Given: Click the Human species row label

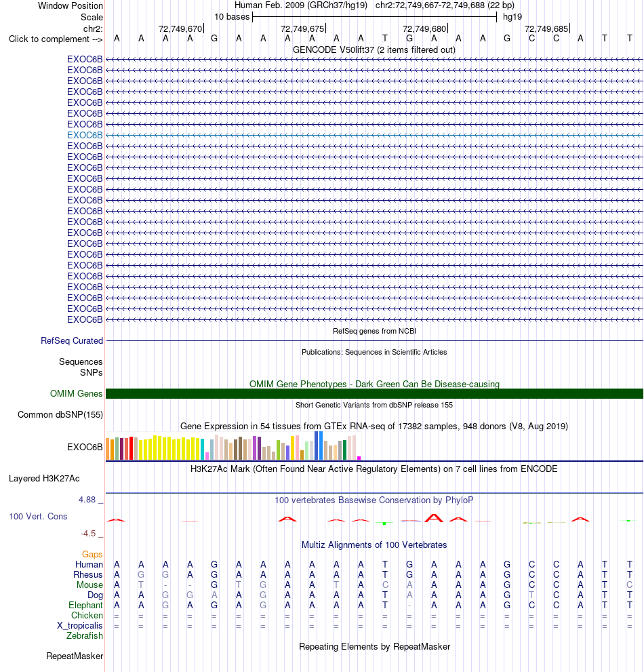Looking at the screenshot, I should [x=89, y=564].
